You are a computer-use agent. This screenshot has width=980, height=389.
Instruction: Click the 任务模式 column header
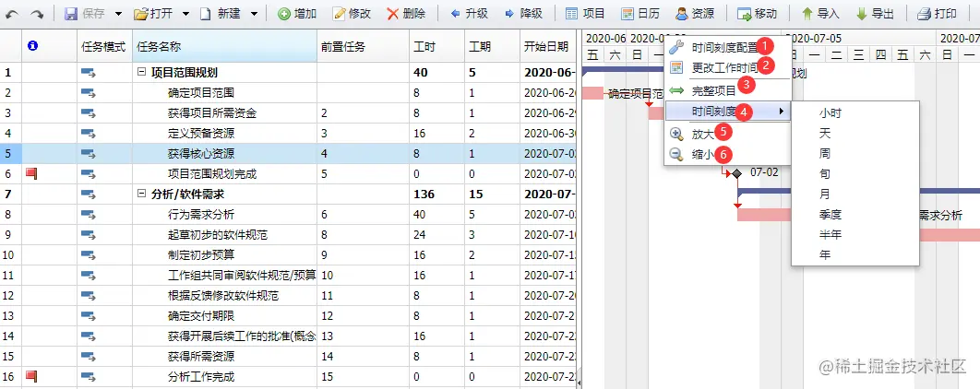(x=104, y=46)
